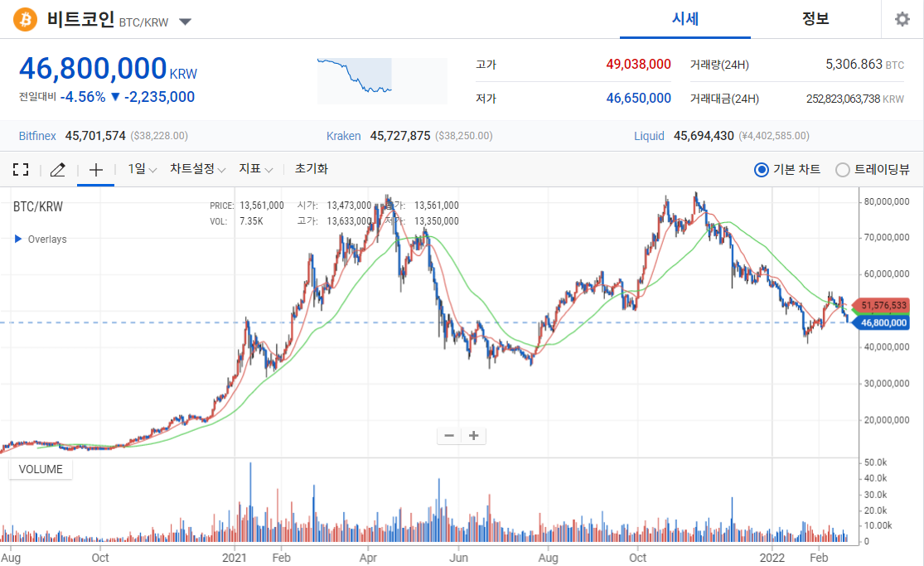The image size is (924, 566).
Task: Click the orange Bitcoin logo icon
Action: coord(26,20)
